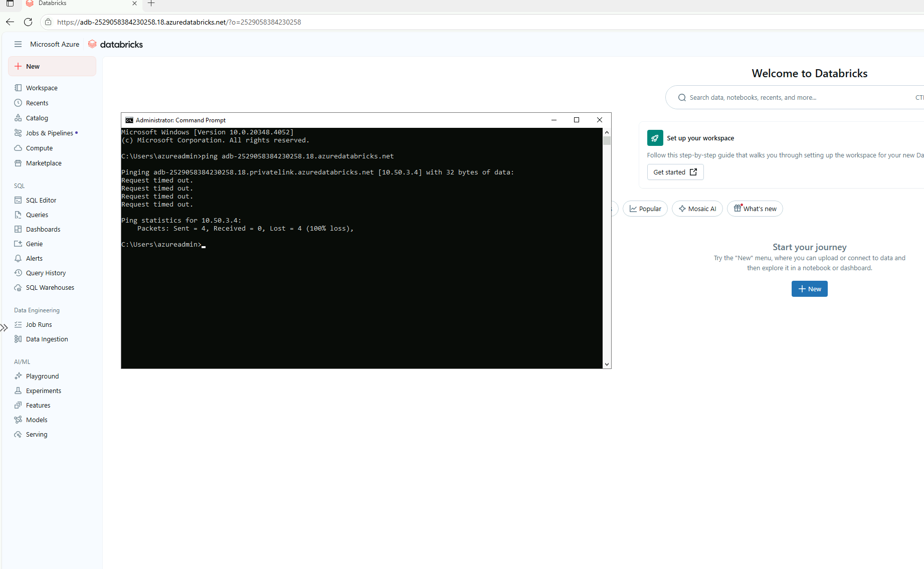Launch the SQL Editor
The image size is (924, 569).
41,200
